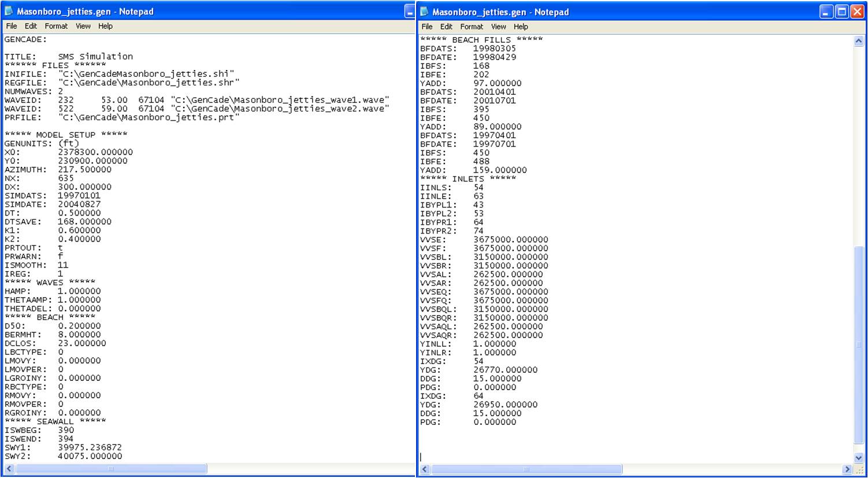Click ISMOOTH value 11

63,265
